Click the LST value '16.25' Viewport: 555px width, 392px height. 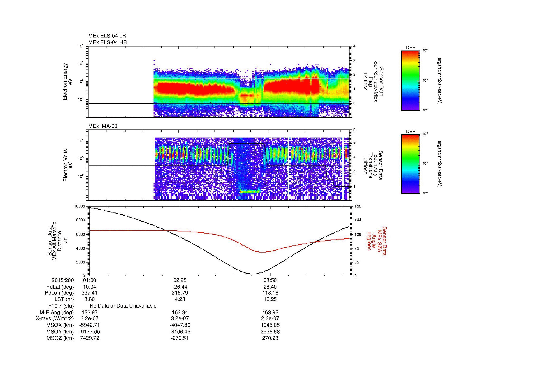click(270, 300)
